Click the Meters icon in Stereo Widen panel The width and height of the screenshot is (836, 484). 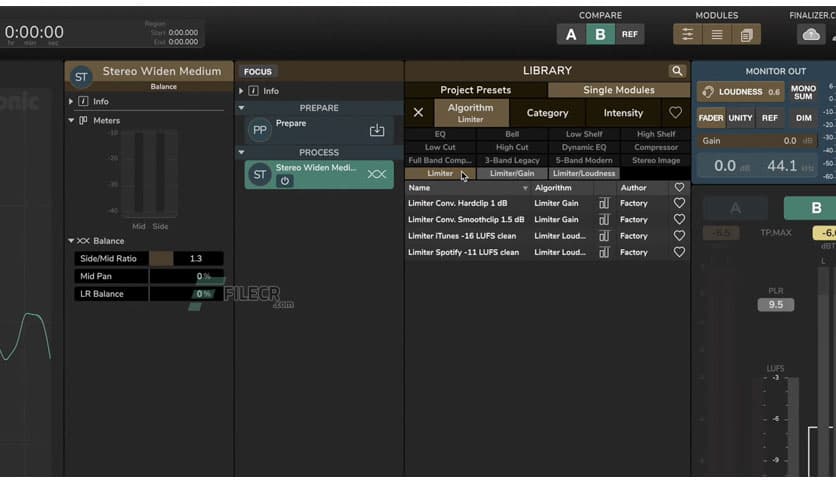(83, 120)
